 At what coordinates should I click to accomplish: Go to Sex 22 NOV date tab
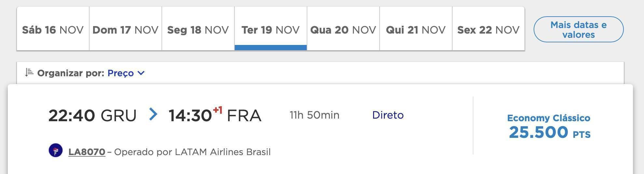[x=488, y=29]
